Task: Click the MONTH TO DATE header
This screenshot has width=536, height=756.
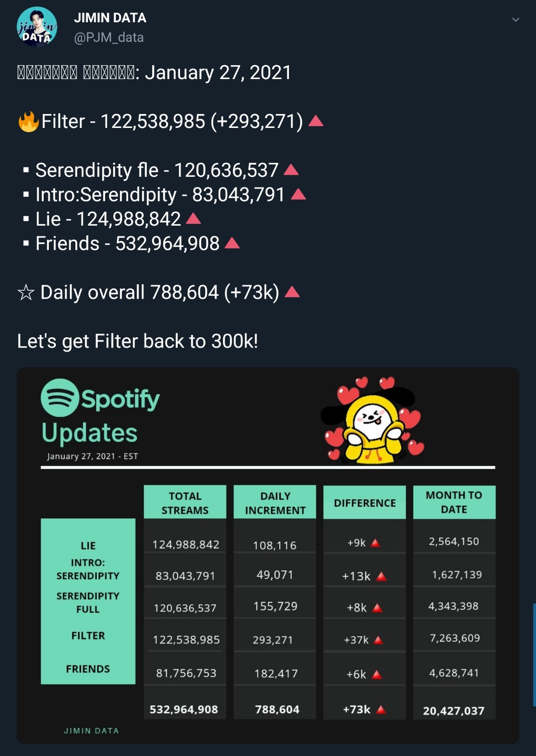Action: pyautogui.click(x=454, y=502)
